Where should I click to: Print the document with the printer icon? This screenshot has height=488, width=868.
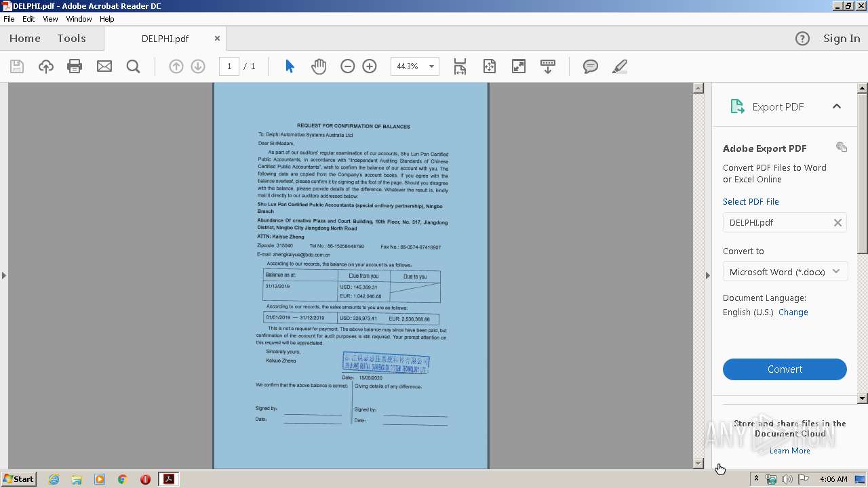[75, 66]
